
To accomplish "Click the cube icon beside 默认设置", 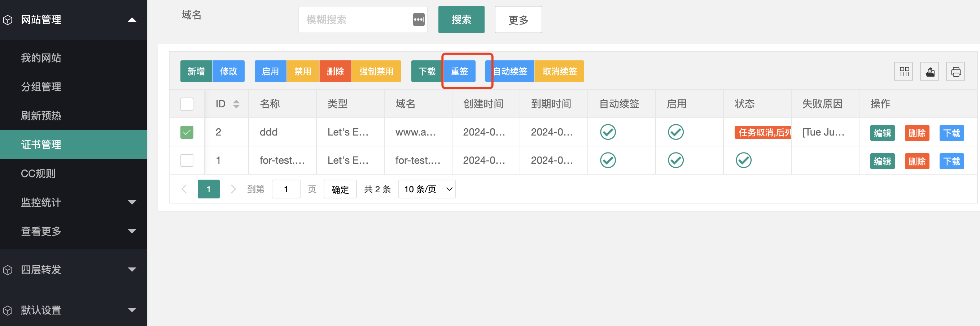I will point(8,310).
